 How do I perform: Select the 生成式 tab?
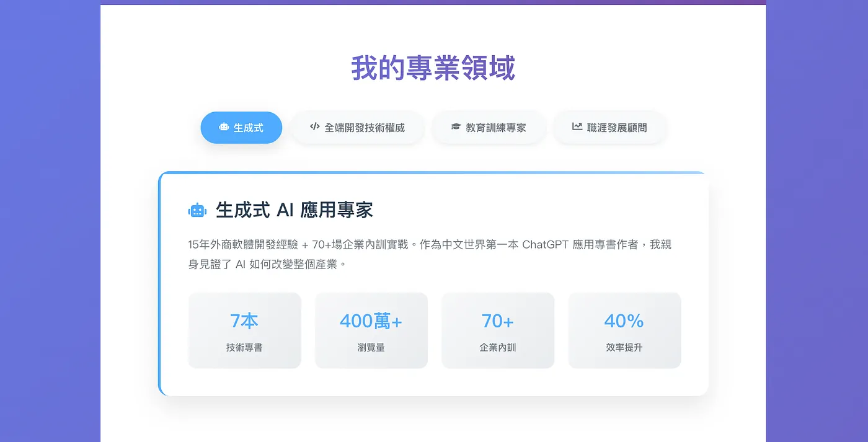point(241,128)
